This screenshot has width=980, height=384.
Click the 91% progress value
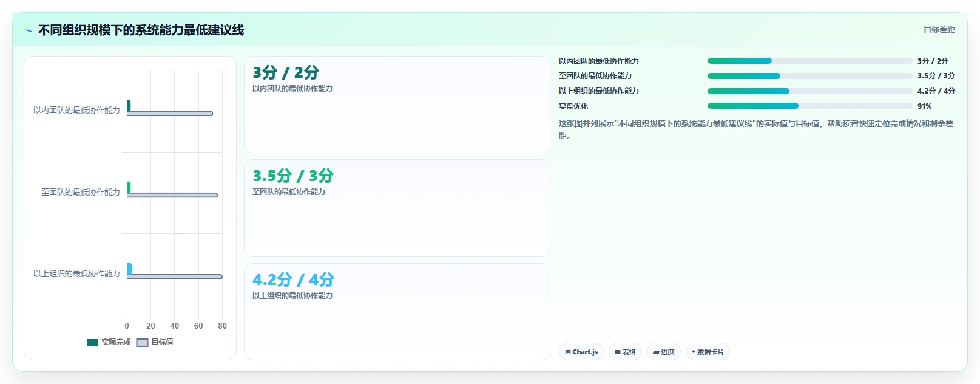(x=924, y=106)
